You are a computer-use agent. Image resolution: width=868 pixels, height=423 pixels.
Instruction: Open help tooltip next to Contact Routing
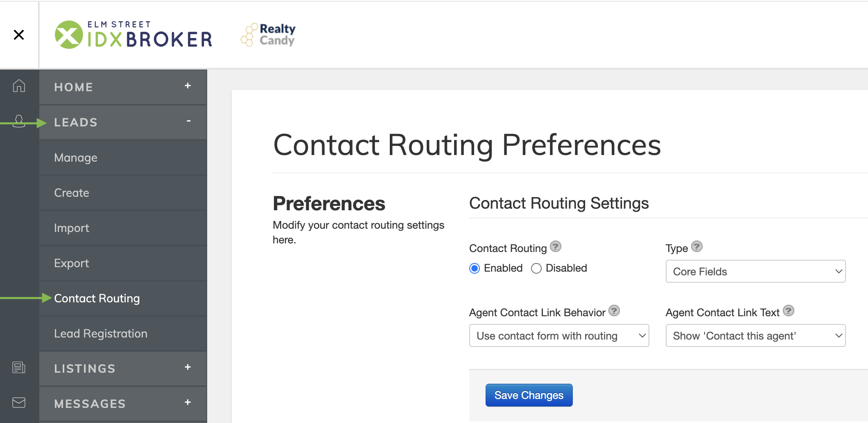click(556, 246)
